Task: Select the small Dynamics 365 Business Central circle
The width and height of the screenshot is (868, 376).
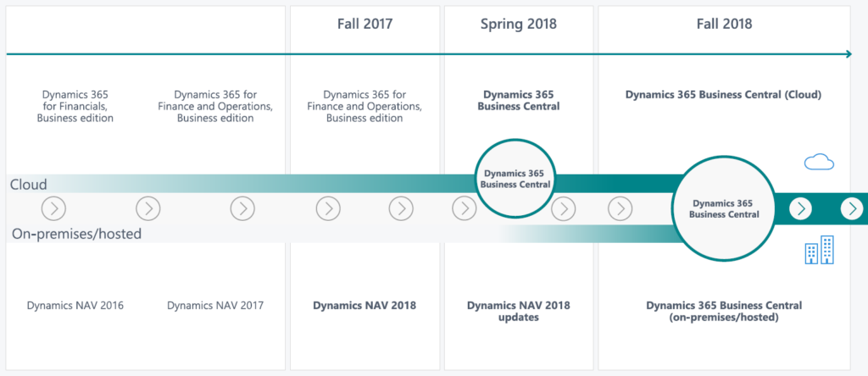Action: [515, 178]
